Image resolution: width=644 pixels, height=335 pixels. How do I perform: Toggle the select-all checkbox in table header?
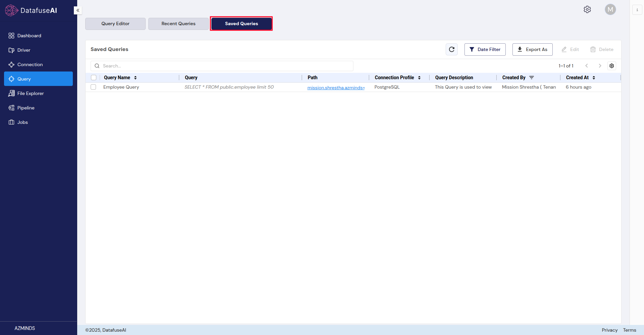point(93,78)
